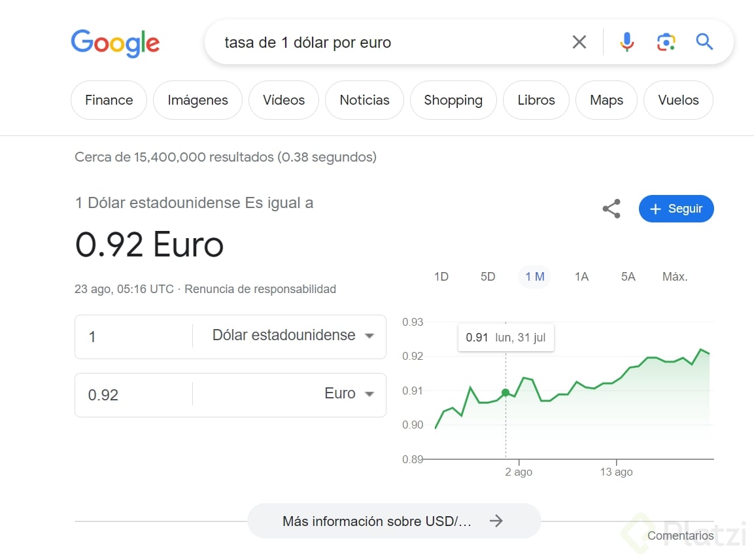This screenshot has width=754, height=560.
Task: Switch to the Noticias results tab
Action: [364, 100]
